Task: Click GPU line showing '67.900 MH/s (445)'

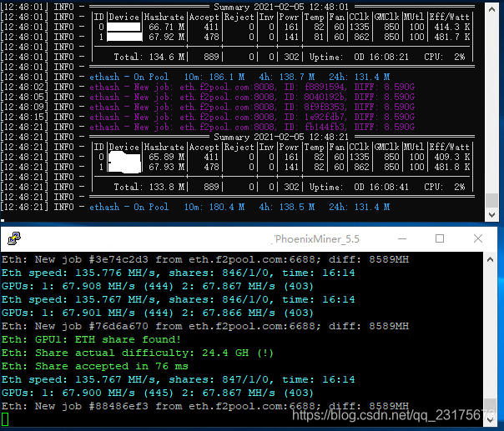Action: pos(158,393)
